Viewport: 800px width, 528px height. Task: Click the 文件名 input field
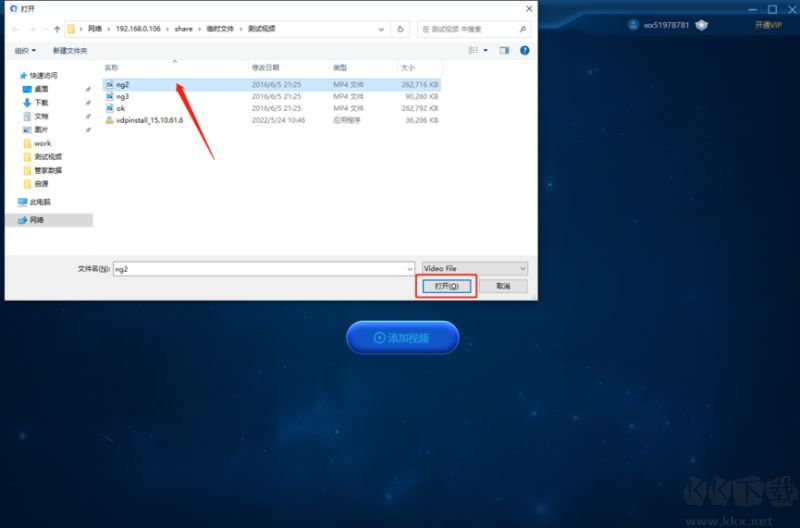[264, 269]
